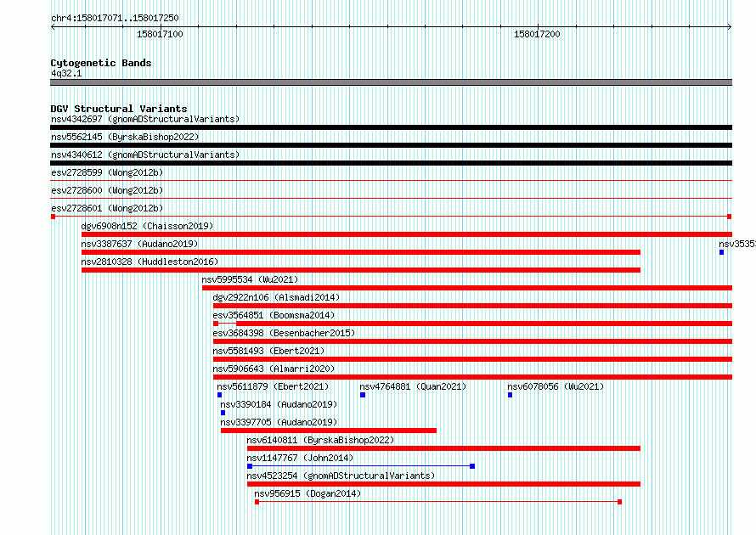Click the blue marker under nsv5611879
The height and width of the screenshot is (535, 756).
tap(219, 395)
